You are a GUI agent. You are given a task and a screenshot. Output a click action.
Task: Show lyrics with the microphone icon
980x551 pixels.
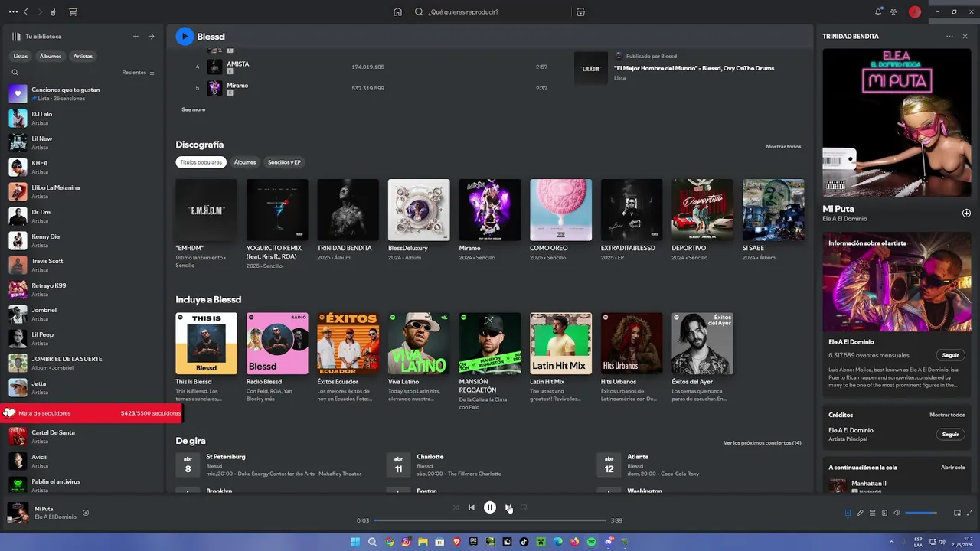point(860,513)
